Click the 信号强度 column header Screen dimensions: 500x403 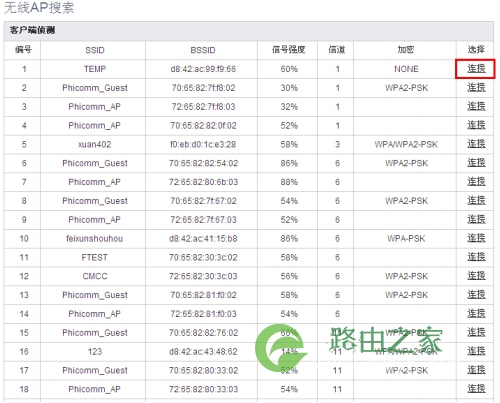(288, 50)
